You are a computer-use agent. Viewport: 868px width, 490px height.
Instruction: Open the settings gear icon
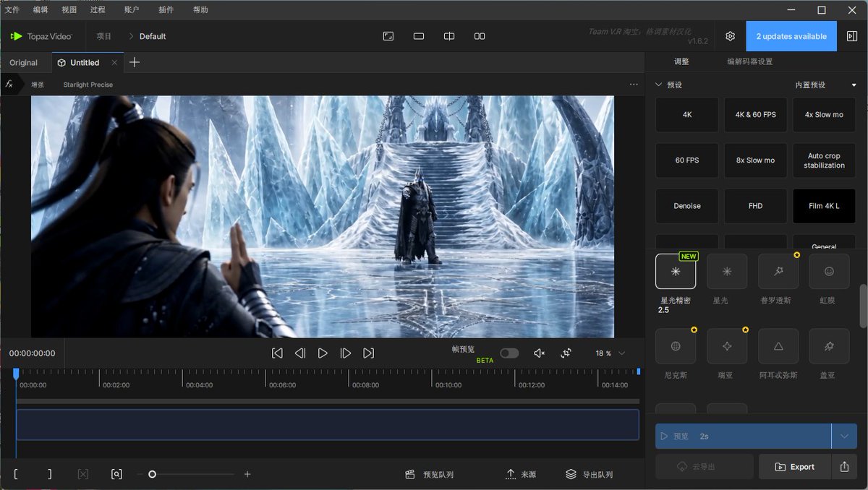click(x=731, y=36)
